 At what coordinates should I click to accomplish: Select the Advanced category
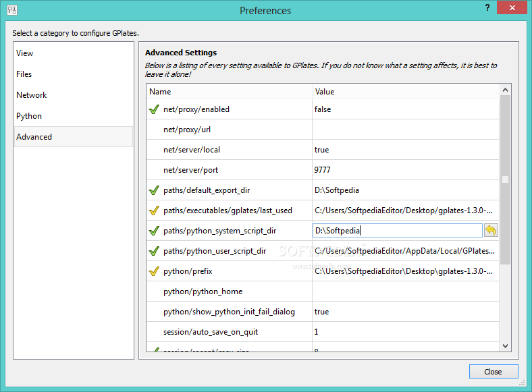pos(74,137)
